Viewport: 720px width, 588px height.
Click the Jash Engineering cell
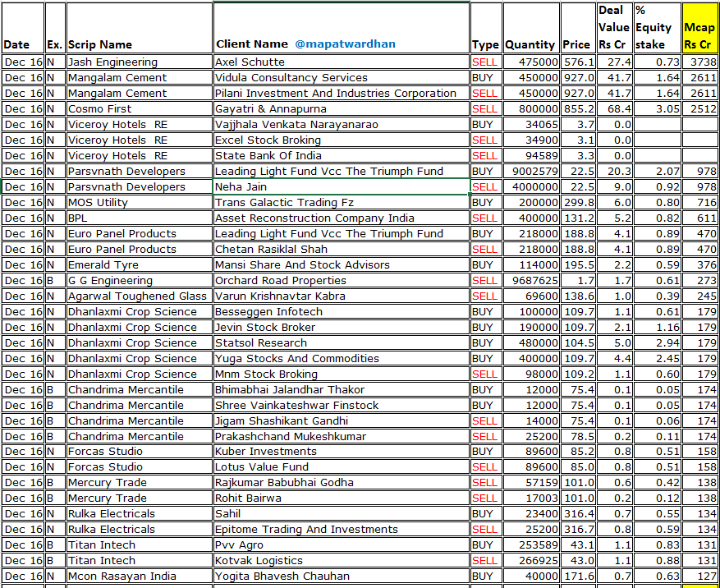(x=139, y=62)
